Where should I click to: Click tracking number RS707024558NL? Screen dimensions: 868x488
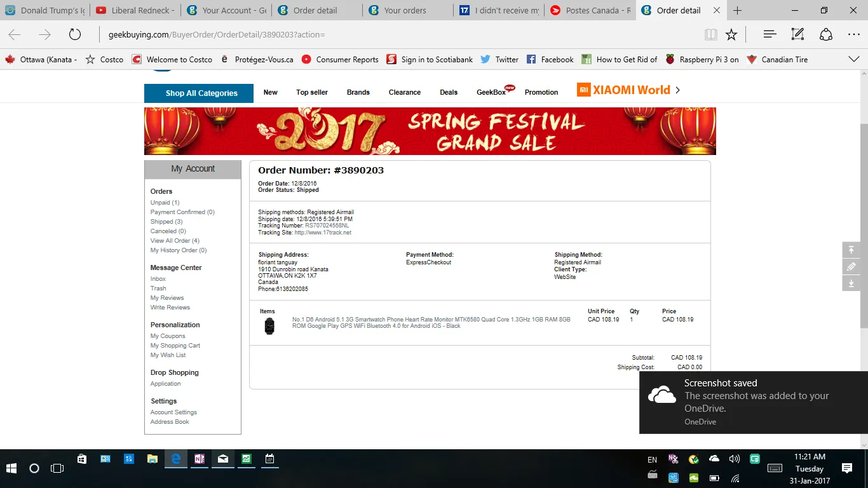click(327, 226)
